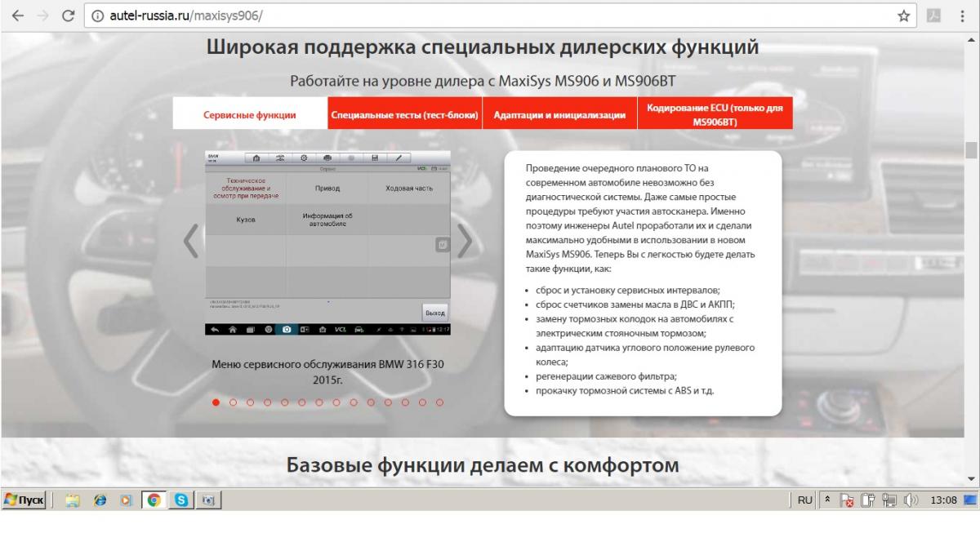
Task: Click the page scrollbar thumb
Action: (971, 150)
